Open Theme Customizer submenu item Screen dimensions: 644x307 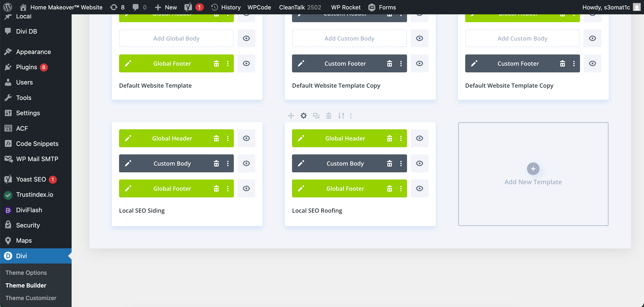pos(31,298)
